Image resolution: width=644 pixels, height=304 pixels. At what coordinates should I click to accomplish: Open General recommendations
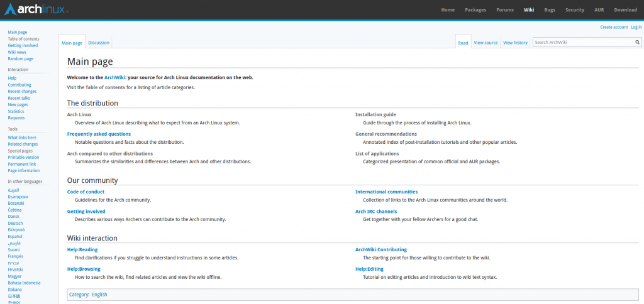point(386,134)
